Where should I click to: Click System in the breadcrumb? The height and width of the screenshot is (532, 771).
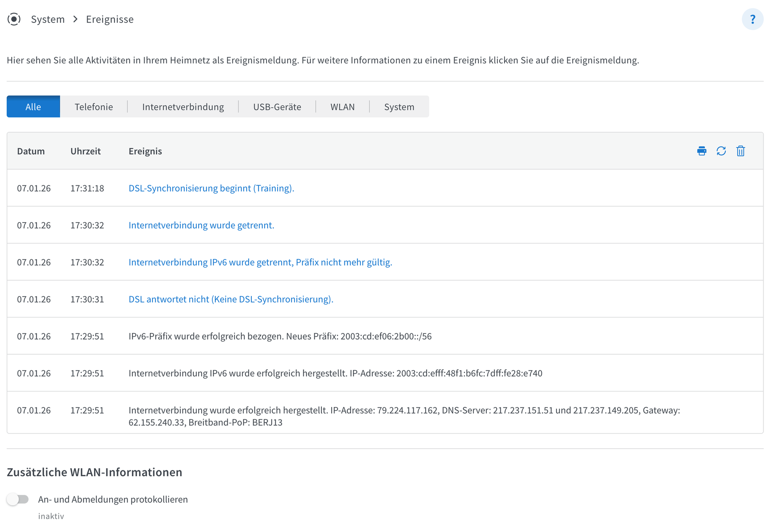[48, 20]
